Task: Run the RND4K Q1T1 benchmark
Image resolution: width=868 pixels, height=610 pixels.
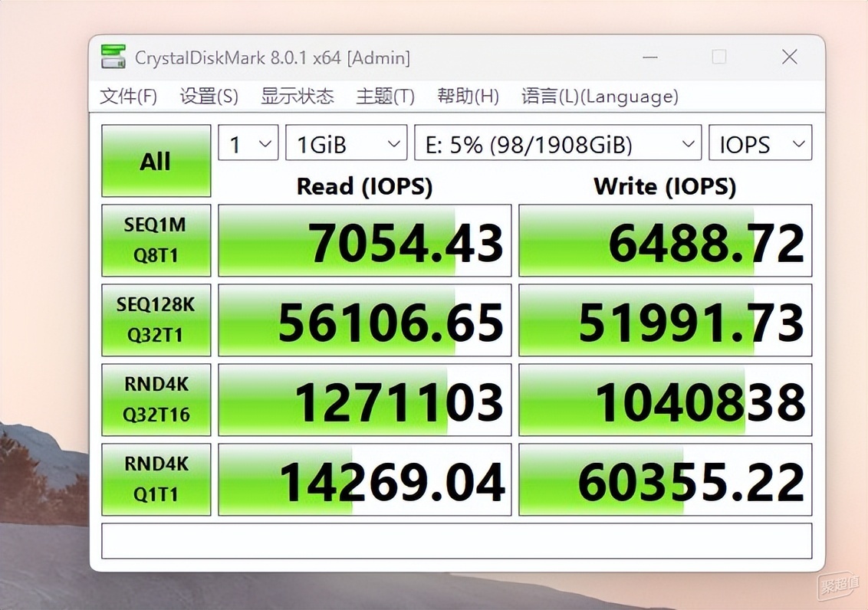Action: pos(156,479)
